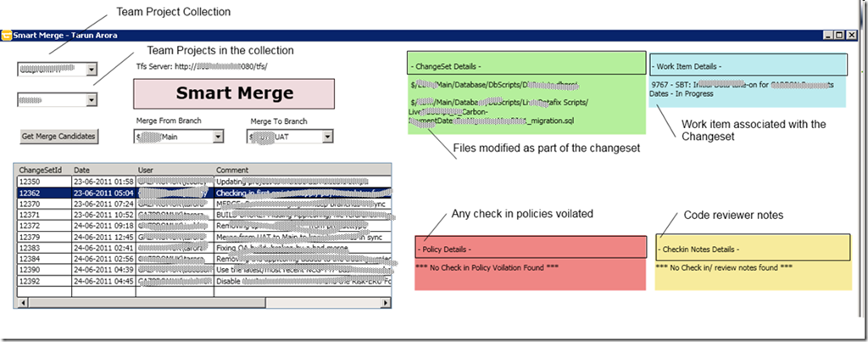
Task: Close the Smart Merge window
Action: 850,36
